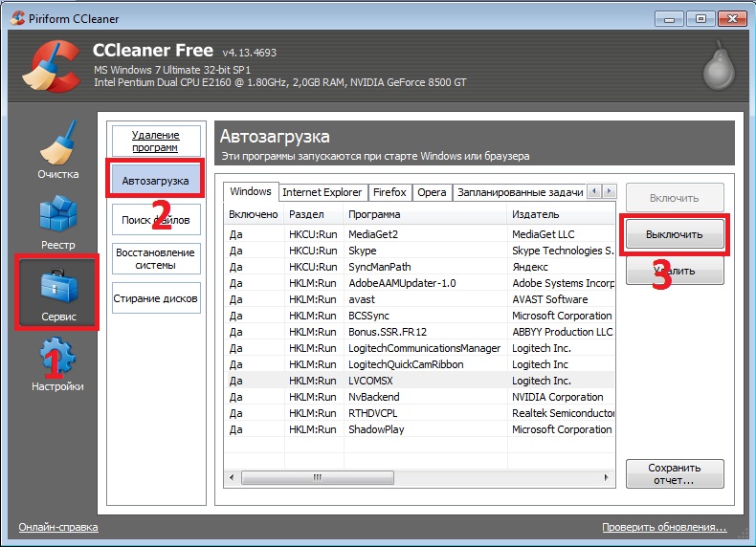The width and height of the screenshot is (756, 547).
Task: Click the CCleaner logo in header
Action: point(52,66)
